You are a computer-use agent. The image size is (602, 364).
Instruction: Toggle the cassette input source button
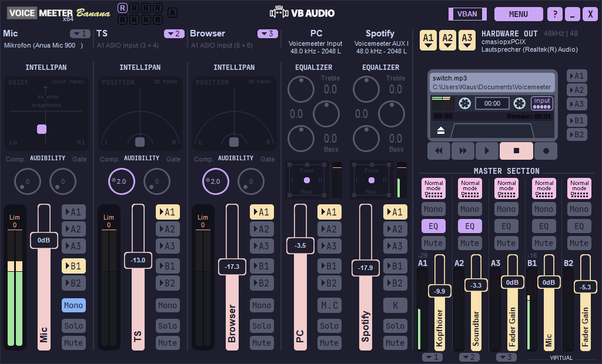pyautogui.click(x=541, y=103)
